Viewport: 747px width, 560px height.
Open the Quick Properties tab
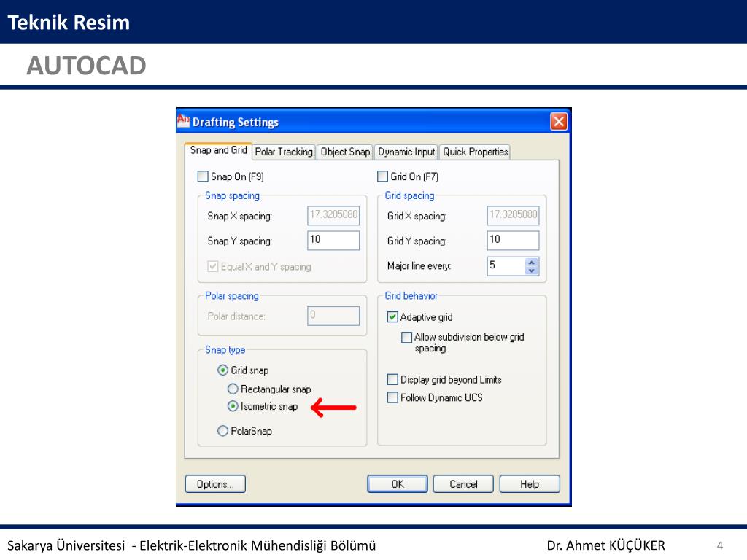[475, 152]
